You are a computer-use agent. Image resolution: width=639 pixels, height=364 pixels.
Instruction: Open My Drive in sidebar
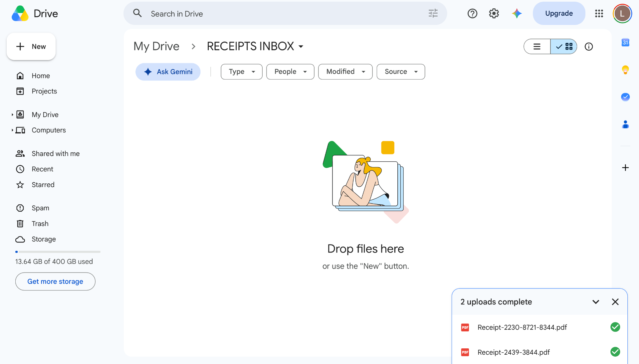point(45,115)
